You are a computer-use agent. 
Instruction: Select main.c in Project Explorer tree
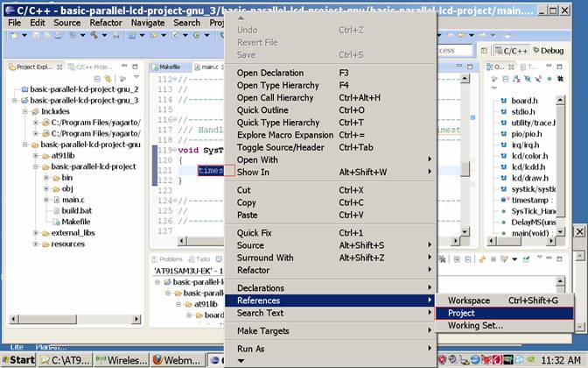pyautogui.click(x=73, y=200)
